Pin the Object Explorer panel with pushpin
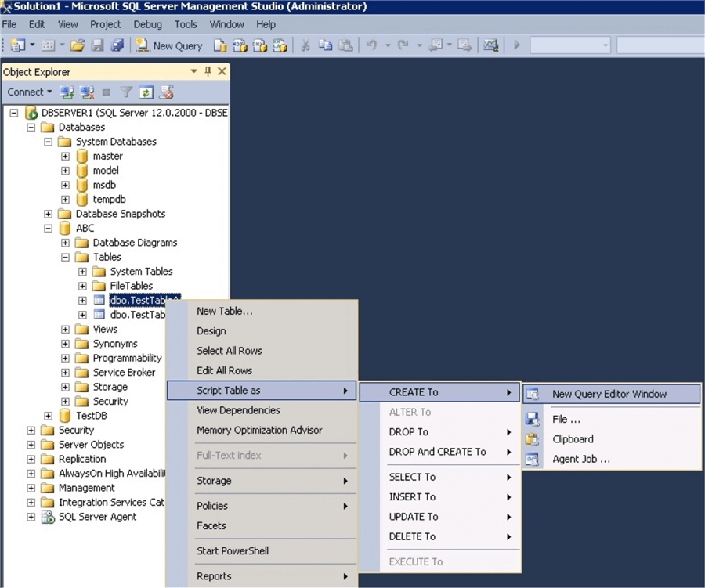 click(x=208, y=71)
